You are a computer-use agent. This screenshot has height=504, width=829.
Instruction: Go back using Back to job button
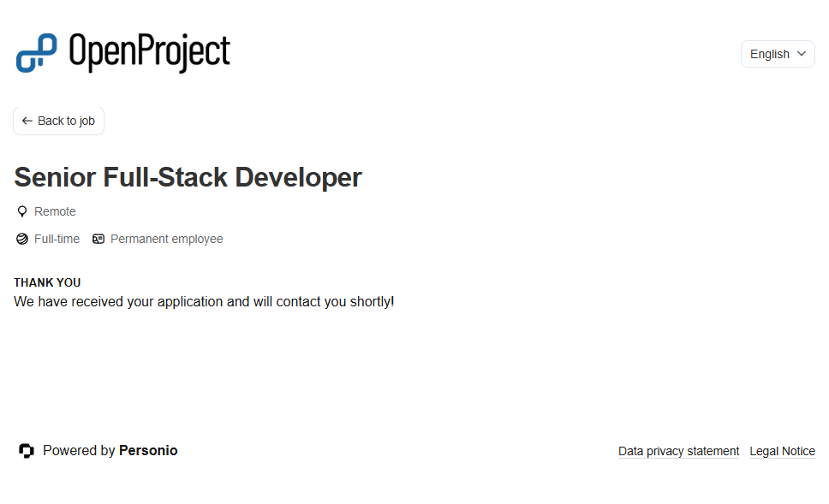click(x=58, y=121)
